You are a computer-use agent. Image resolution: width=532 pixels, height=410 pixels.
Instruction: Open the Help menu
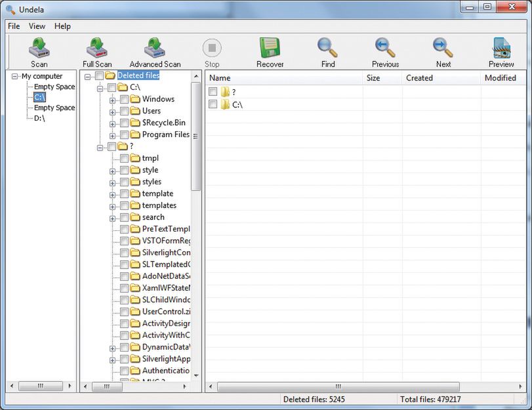pos(62,26)
